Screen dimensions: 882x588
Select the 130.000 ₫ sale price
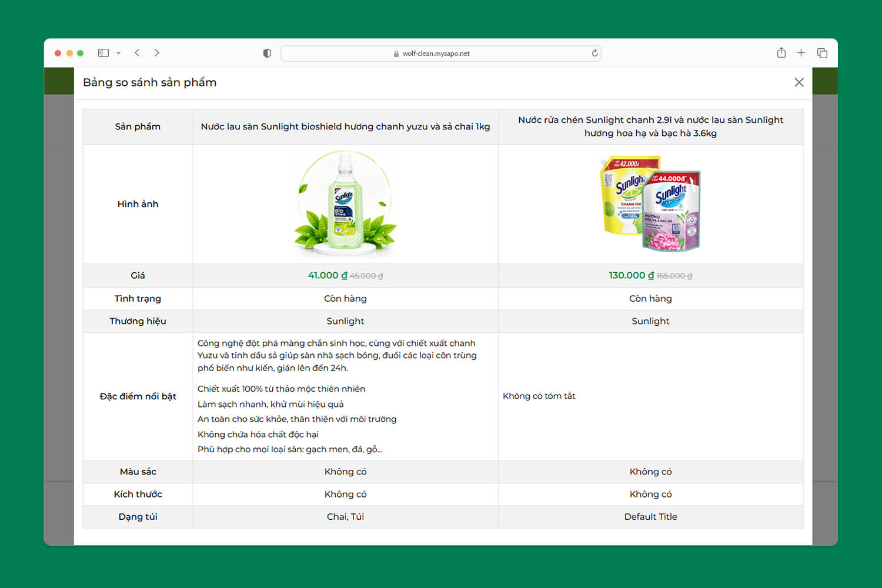(631, 275)
